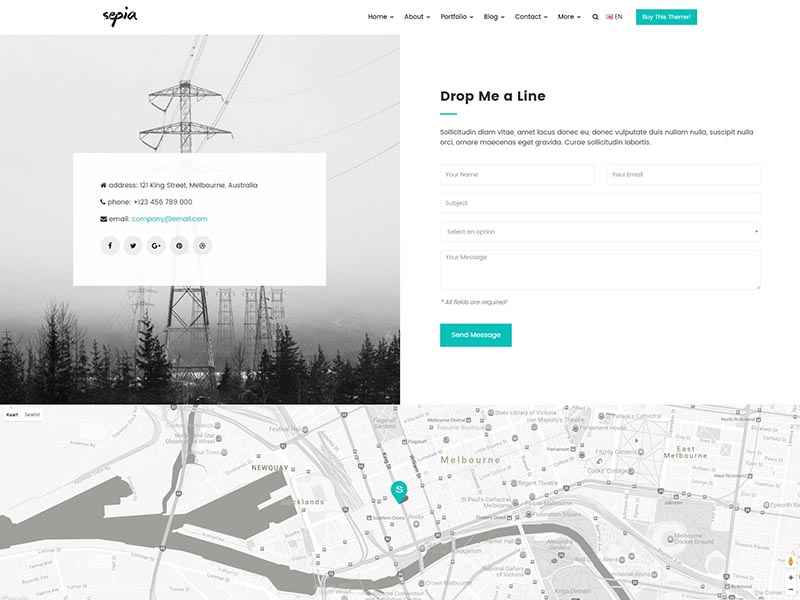The height and width of the screenshot is (600, 800).
Task: Open the Contact menu item
Action: click(530, 17)
